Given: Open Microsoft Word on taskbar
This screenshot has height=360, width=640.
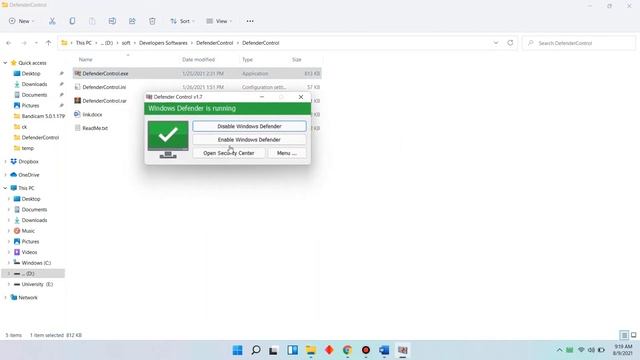Looking at the screenshot, I should (x=384, y=350).
